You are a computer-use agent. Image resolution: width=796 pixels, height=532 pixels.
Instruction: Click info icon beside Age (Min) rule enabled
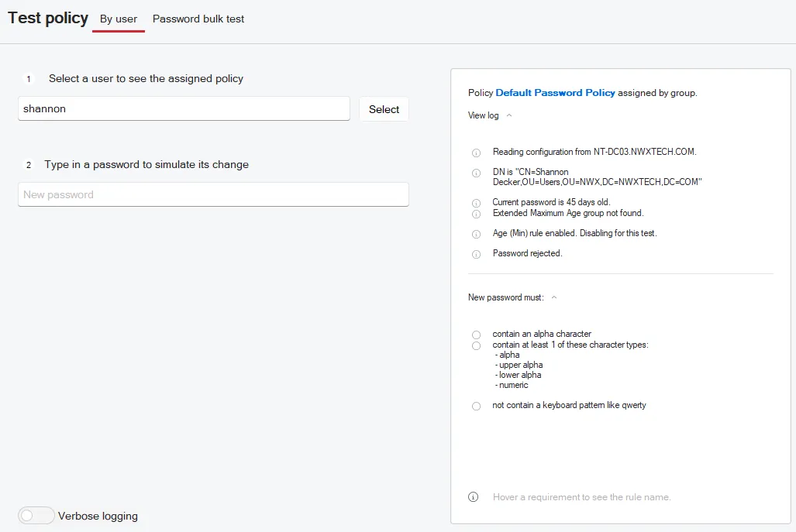476,234
